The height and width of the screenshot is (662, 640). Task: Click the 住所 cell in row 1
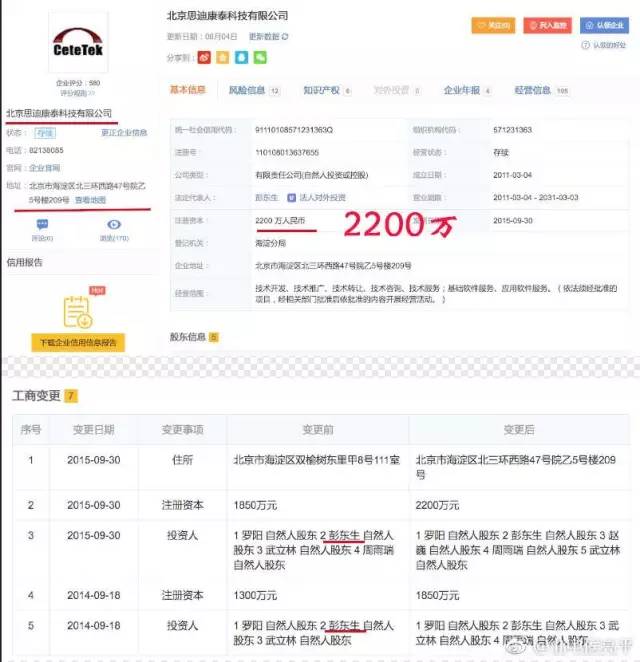pyautogui.click(x=182, y=460)
